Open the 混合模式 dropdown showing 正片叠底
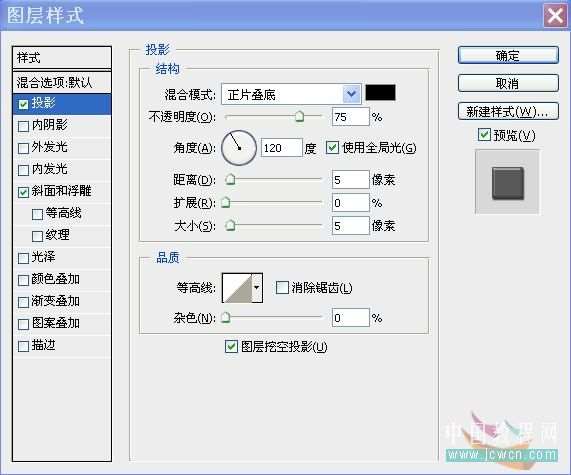This screenshot has width=571, height=475. [291, 94]
